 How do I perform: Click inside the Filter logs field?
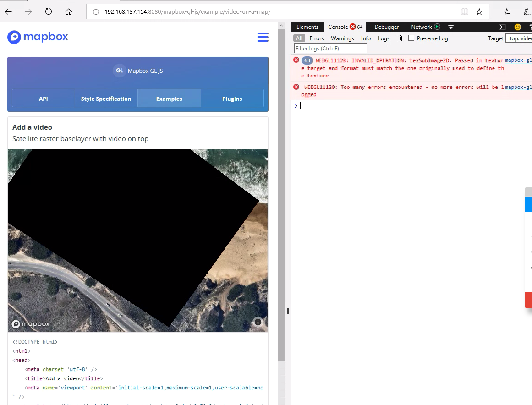[330, 48]
